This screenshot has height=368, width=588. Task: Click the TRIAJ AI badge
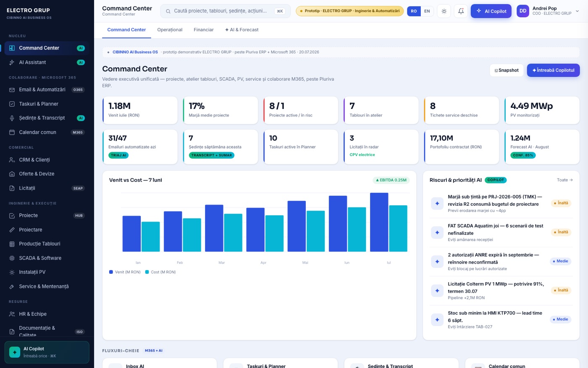118,155
